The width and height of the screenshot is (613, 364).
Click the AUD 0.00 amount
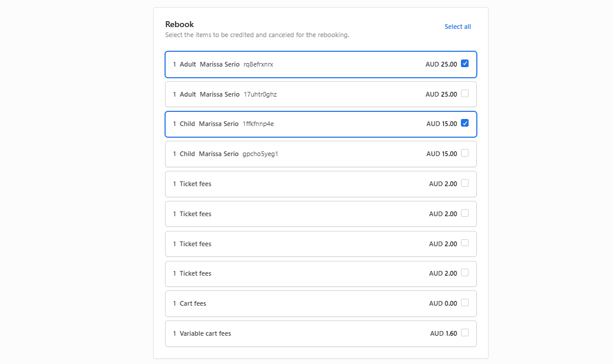(x=443, y=303)
